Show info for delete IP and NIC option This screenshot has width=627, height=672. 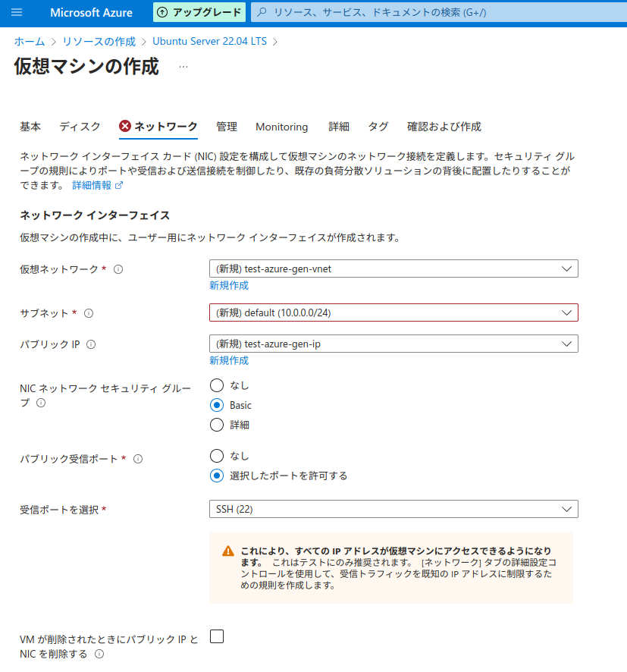click(x=99, y=654)
